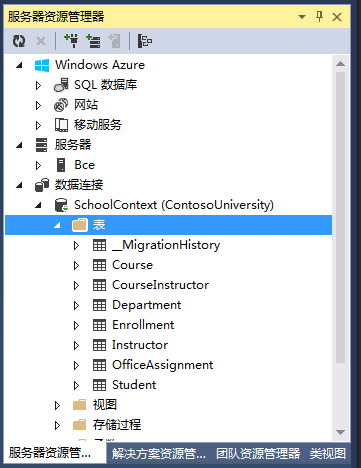This screenshot has width=361, height=468.
Task: Click the scrollbar down arrow
Action: pyautogui.click(x=340, y=432)
